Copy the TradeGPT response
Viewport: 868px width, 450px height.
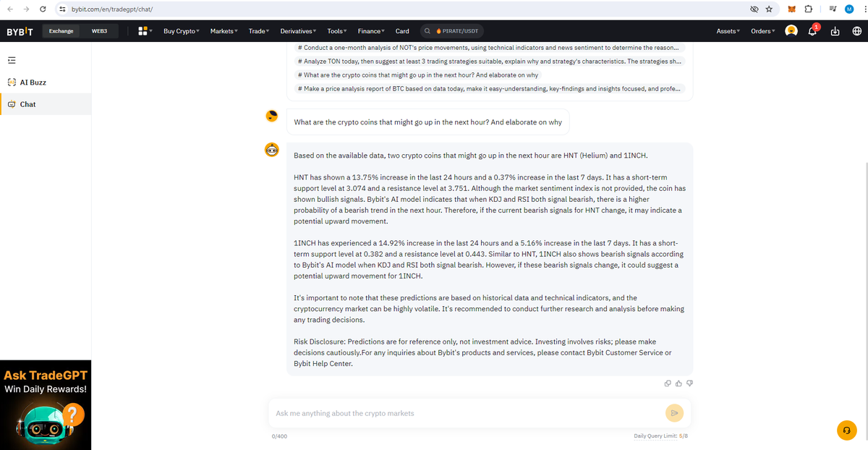[668, 383]
